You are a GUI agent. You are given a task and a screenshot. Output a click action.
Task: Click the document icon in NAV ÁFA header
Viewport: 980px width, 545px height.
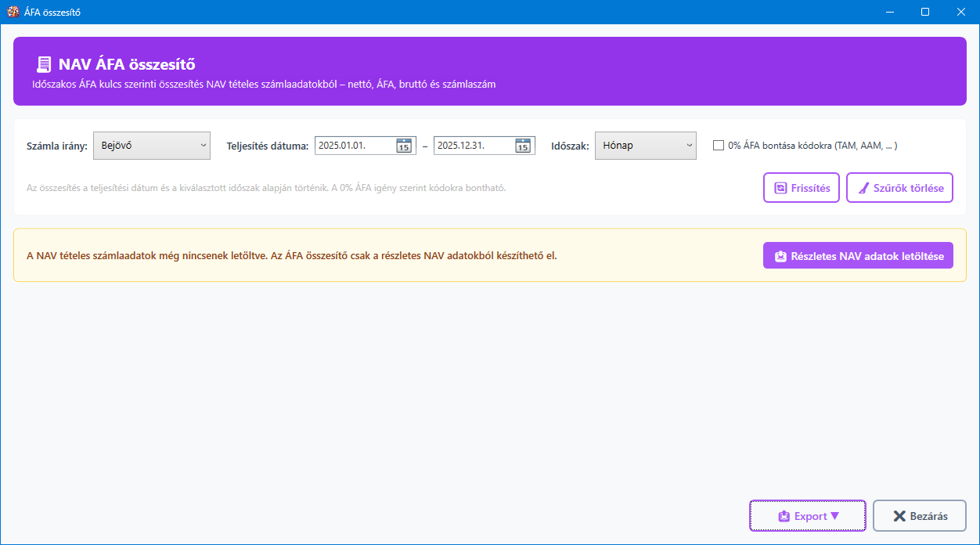pos(44,65)
